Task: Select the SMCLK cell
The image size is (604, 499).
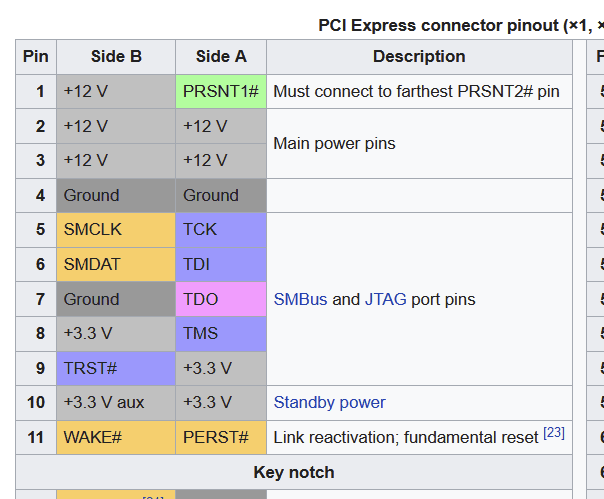Action: pos(116,230)
